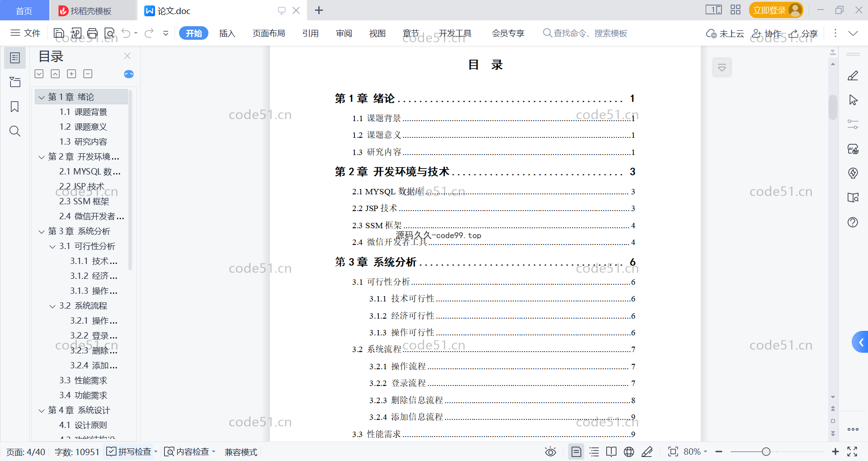Viewport: 868px width, 461px height.
Task: Click the 字数: 10951 word count
Action: (x=77, y=452)
